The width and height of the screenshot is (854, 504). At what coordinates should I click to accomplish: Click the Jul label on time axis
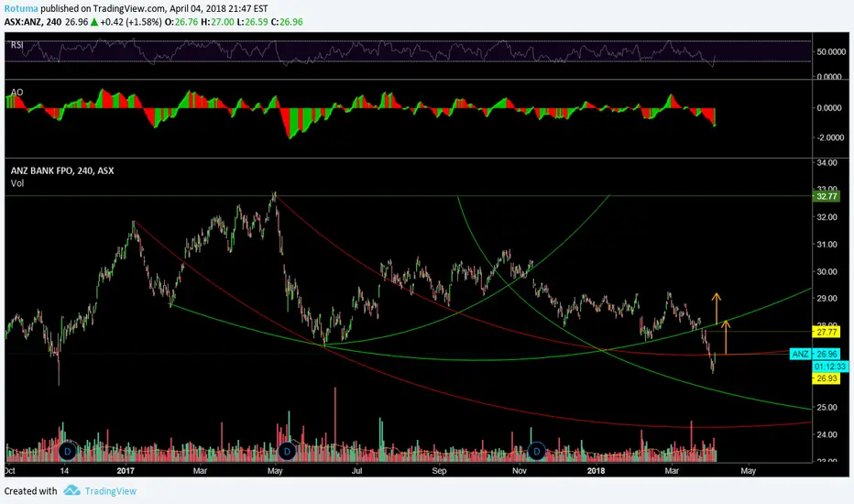pos(356,471)
